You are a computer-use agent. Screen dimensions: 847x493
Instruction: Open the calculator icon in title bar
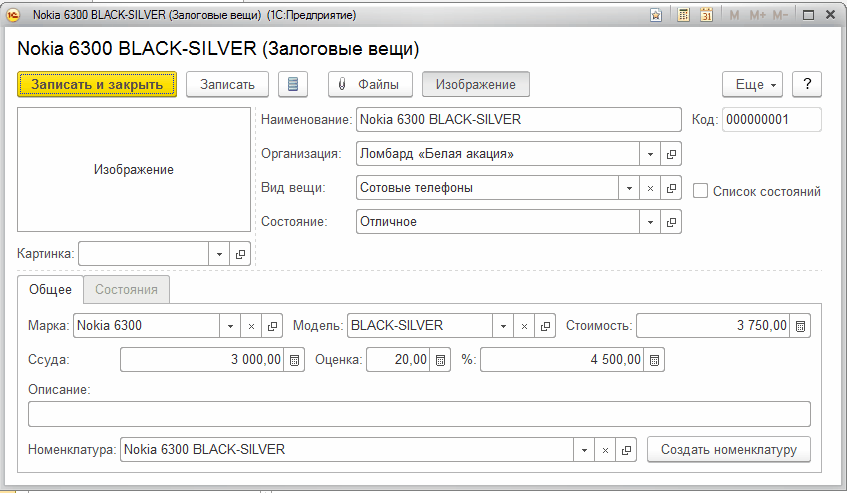click(683, 15)
